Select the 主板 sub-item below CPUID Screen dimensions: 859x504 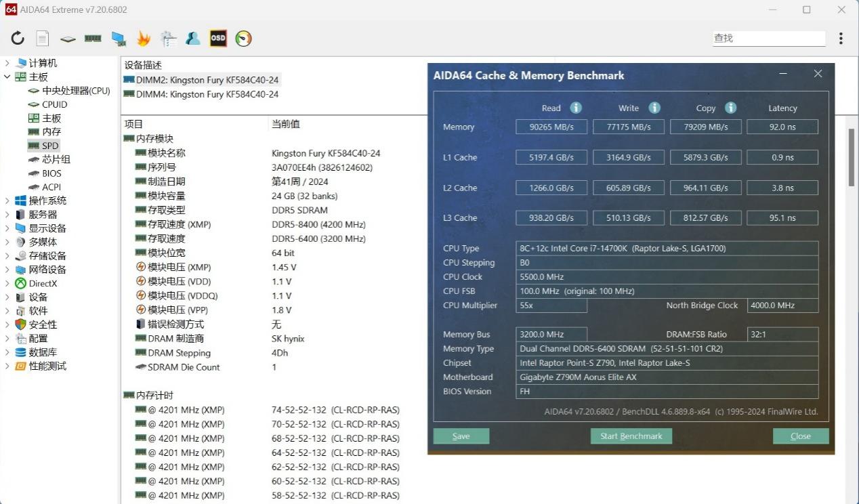click(x=51, y=118)
